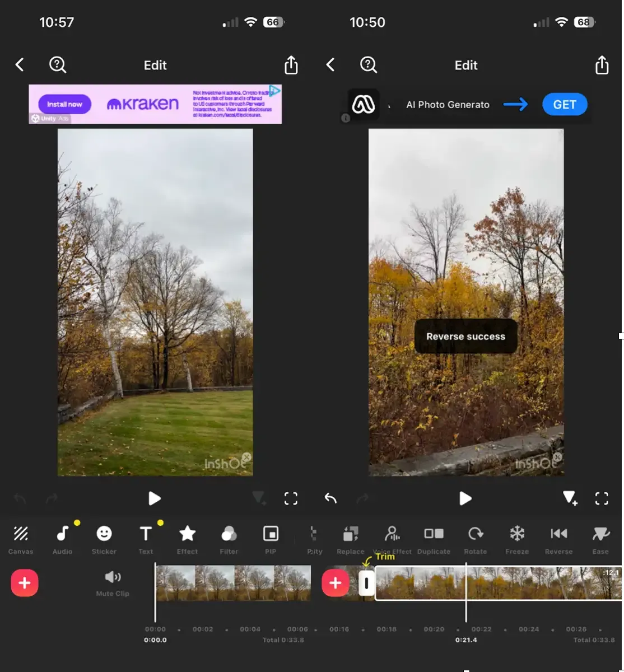The image size is (624, 672).
Task: Tap Install now on the Kraken ad
Action: pyautogui.click(x=64, y=104)
